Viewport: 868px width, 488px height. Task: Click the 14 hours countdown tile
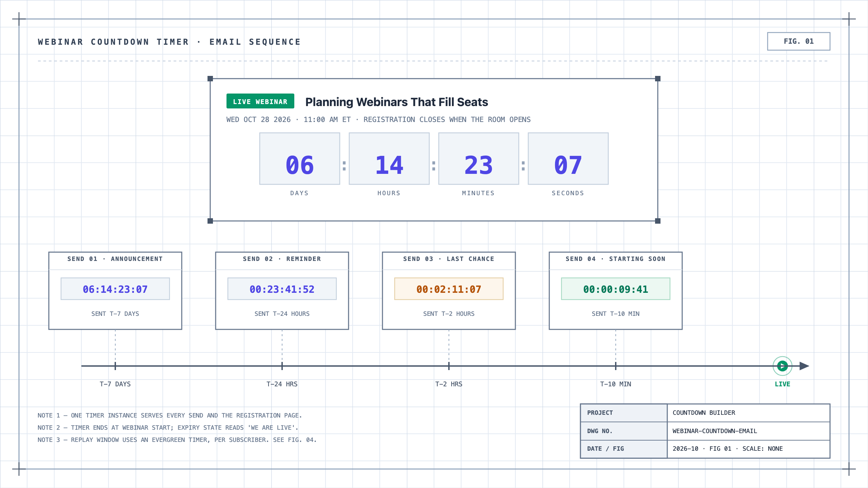click(389, 159)
